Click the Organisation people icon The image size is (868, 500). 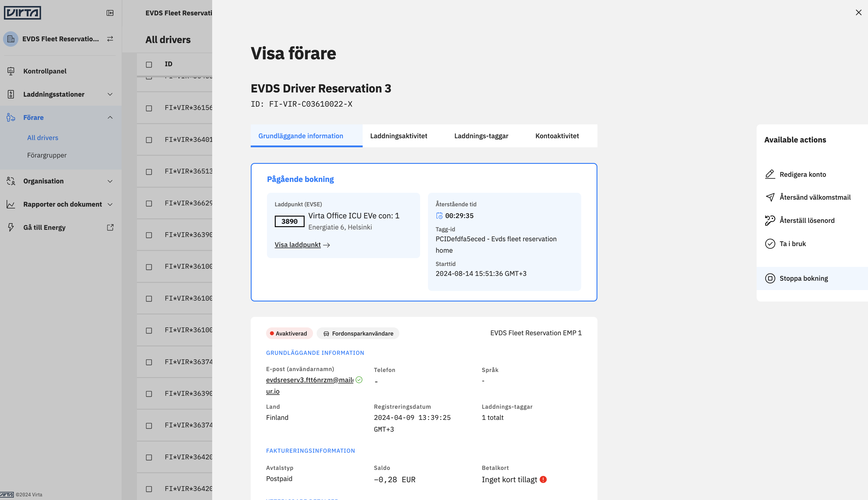pos(11,181)
